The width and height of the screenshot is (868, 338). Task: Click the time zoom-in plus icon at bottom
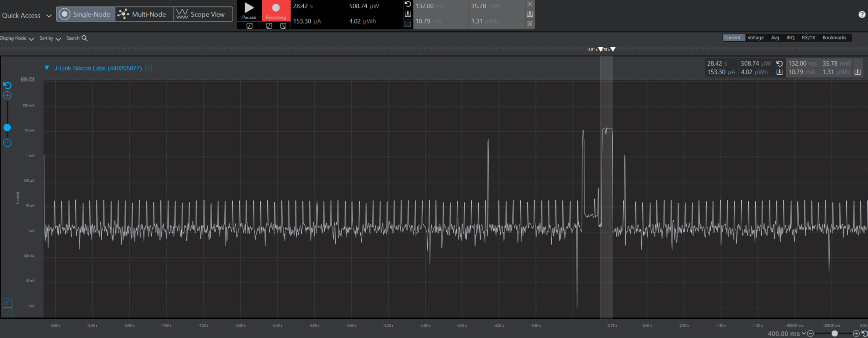pyautogui.click(x=856, y=333)
